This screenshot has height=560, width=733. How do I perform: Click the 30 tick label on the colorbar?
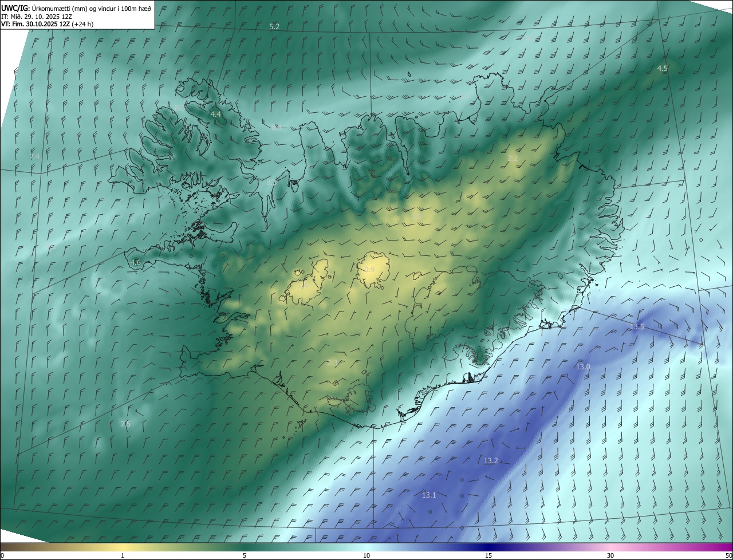[x=610, y=555]
